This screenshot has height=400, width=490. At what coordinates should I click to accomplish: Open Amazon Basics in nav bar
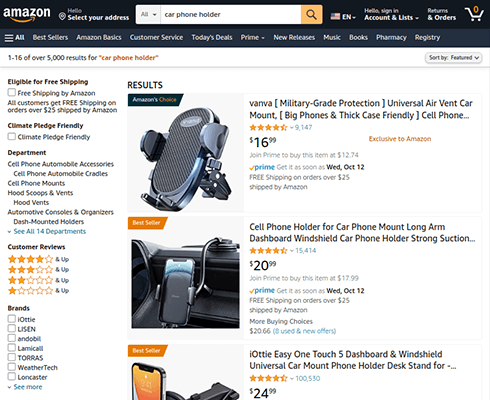[99, 38]
